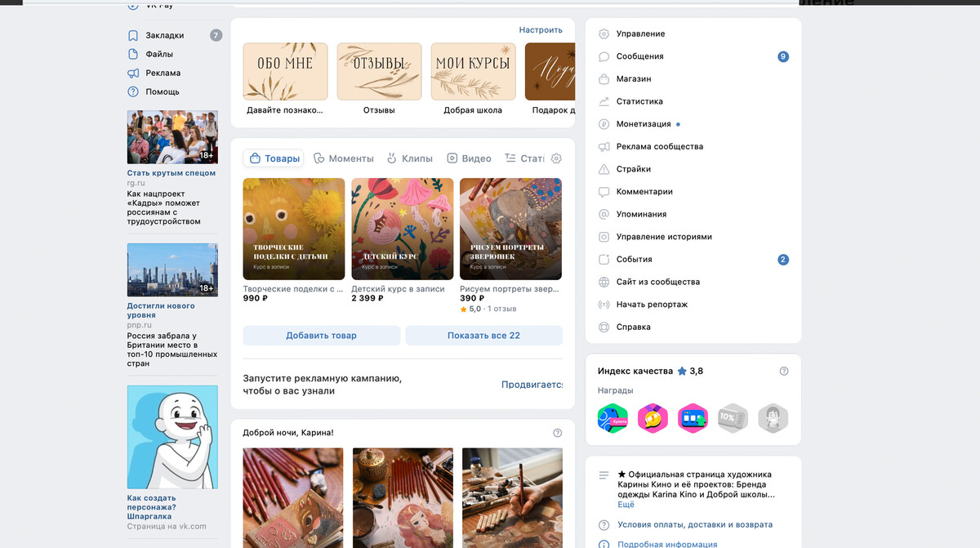Open the Закладки bookmarks icon

tap(133, 35)
